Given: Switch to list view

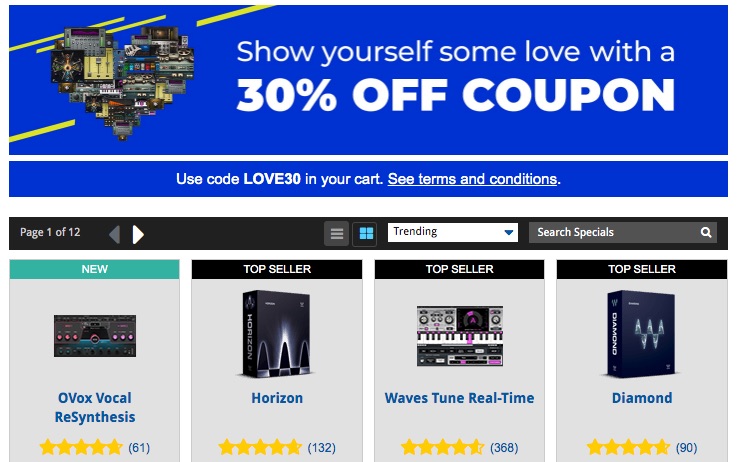Looking at the screenshot, I should click(x=337, y=233).
